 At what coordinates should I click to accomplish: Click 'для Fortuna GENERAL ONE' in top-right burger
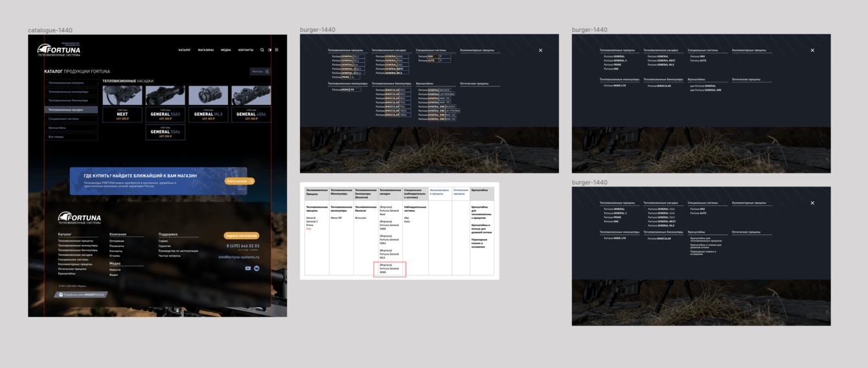tap(705, 90)
